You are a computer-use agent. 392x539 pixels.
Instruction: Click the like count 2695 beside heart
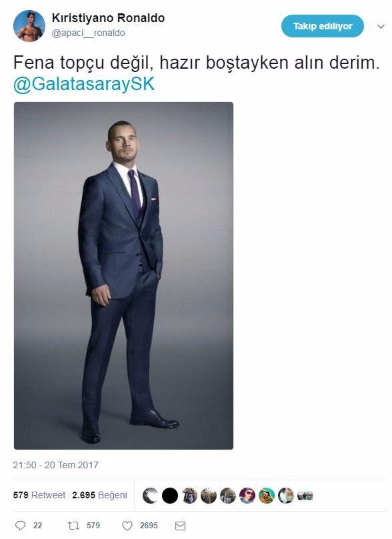(x=149, y=526)
